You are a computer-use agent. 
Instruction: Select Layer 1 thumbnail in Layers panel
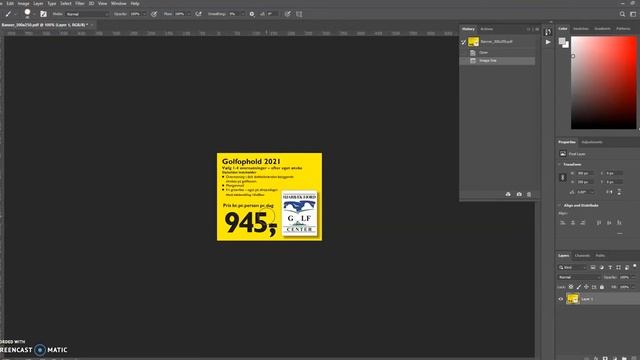point(573,299)
